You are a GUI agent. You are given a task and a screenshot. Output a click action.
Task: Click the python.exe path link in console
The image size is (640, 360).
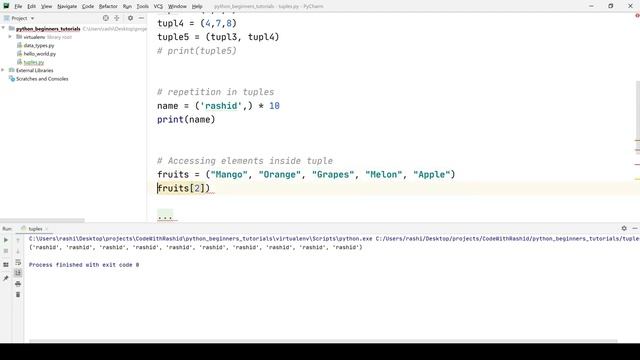pos(200,238)
